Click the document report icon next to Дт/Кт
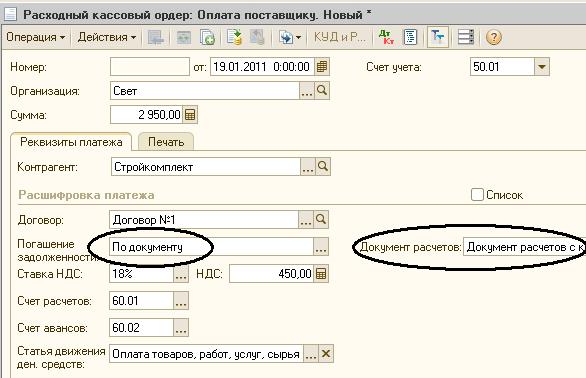The image size is (586, 378). pos(410,37)
